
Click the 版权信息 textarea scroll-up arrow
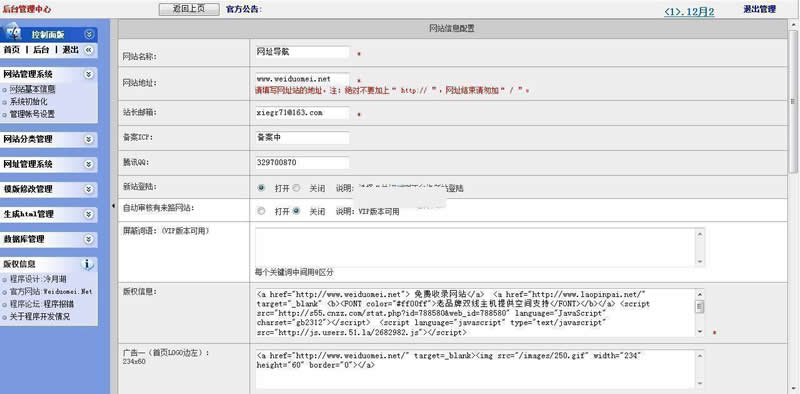[700, 294]
